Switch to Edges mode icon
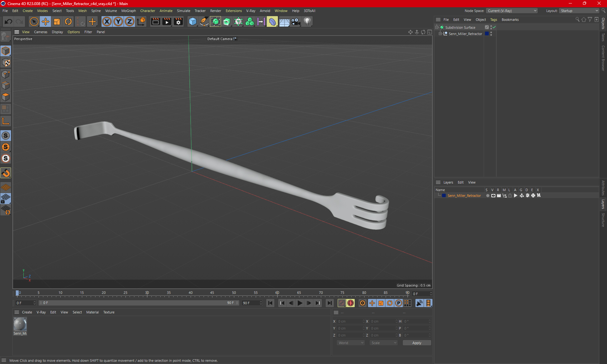This screenshot has height=364, width=607. point(6,86)
